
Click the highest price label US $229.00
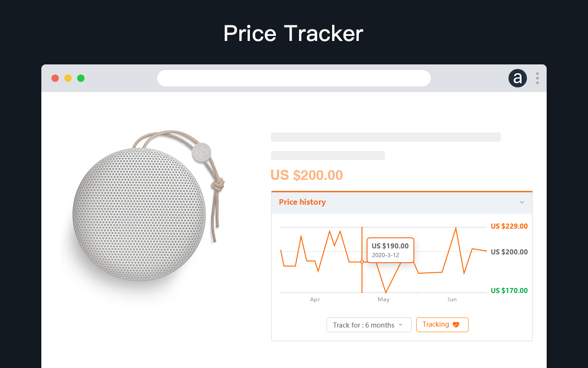(509, 226)
